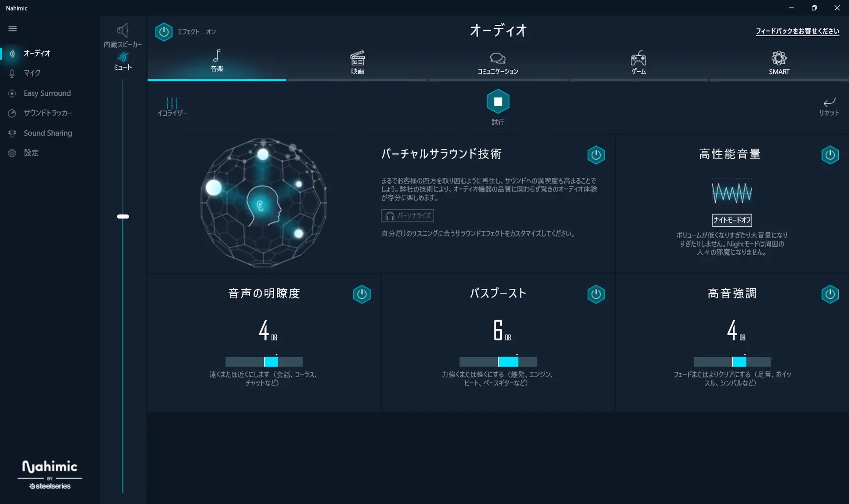Open Sound Tracker (サウンドトラッカー) section
Screen dimensions: 849x504
[x=47, y=113]
